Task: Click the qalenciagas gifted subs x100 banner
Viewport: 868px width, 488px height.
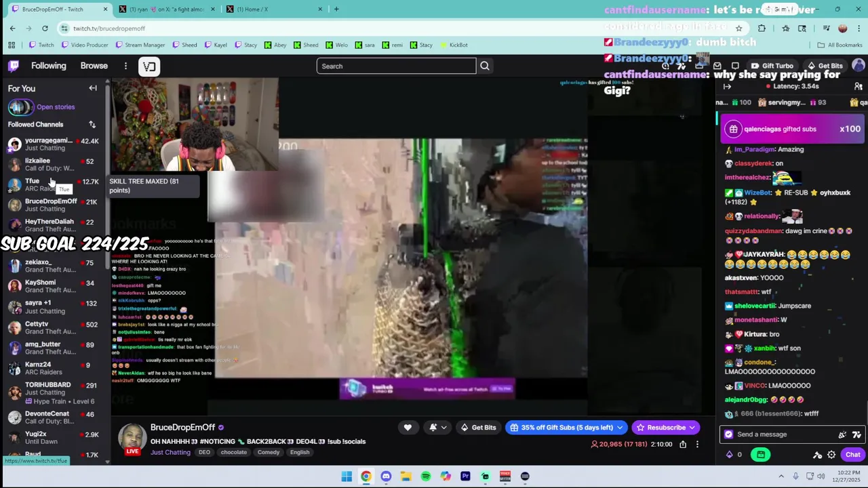Action: pos(792,129)
